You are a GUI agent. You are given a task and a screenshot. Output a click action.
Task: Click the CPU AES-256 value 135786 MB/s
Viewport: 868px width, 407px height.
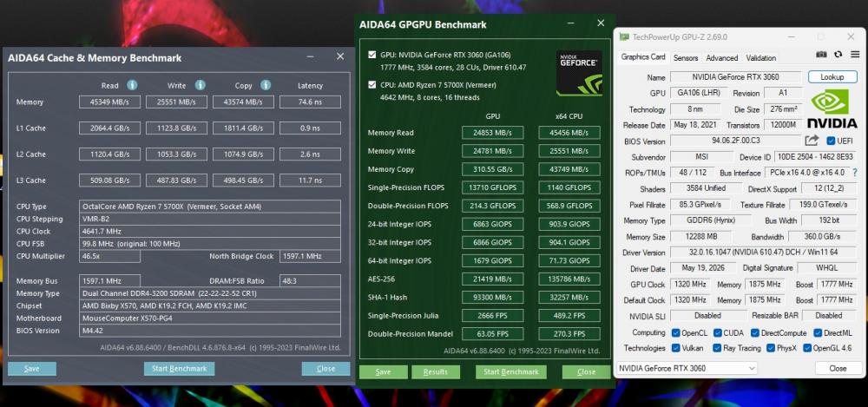click(569, 279)
